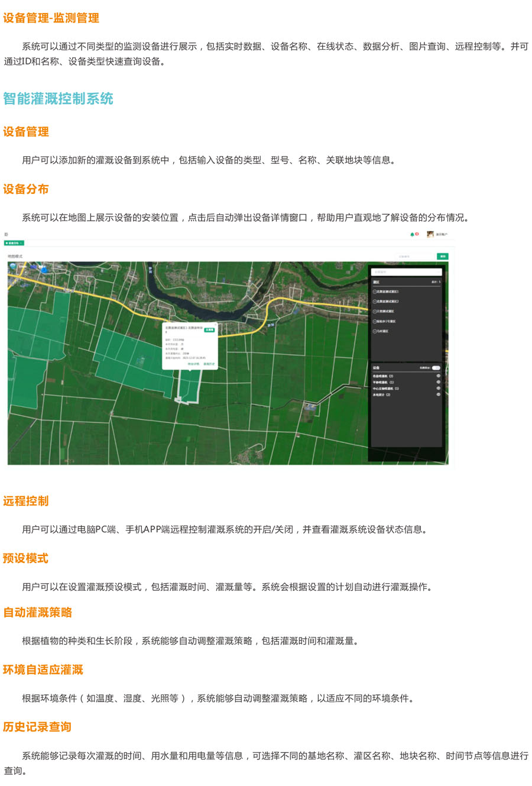Select the green 设备分布 tab
532x786 pixels.
[14, 243]
